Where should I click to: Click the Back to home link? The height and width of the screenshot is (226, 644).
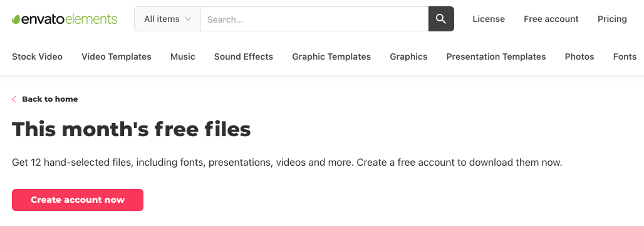pyautogui.click(x=49, y=99)
